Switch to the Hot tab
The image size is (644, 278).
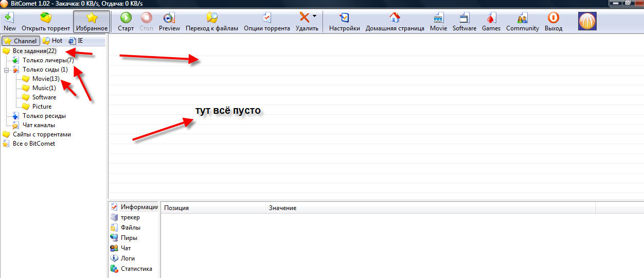point(53,41)
